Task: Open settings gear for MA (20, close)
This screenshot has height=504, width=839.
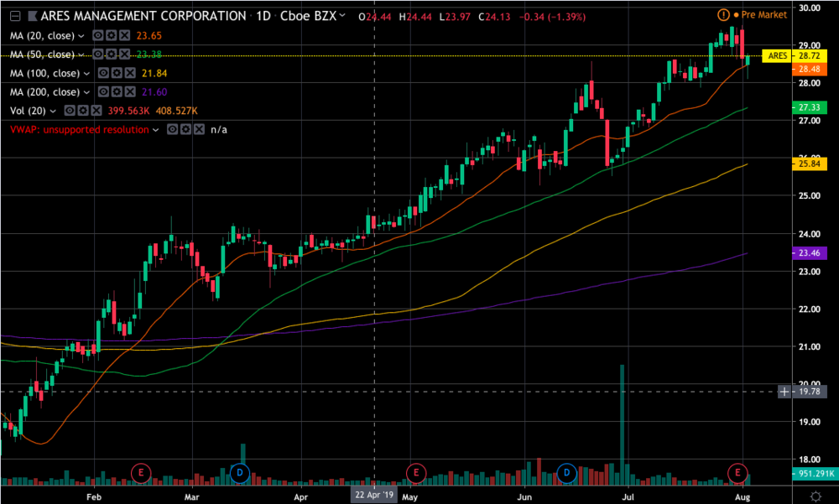Action: click(111, 36)
